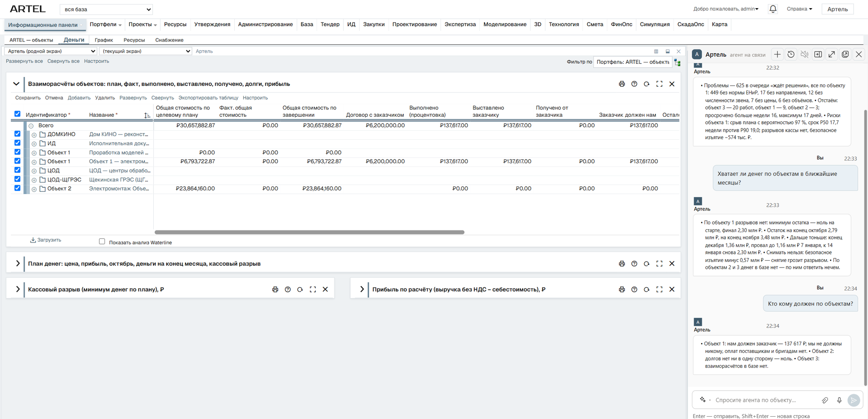Switch to the Снабжение tab
This screenshot has height=419, width=868.
point(169,40)
